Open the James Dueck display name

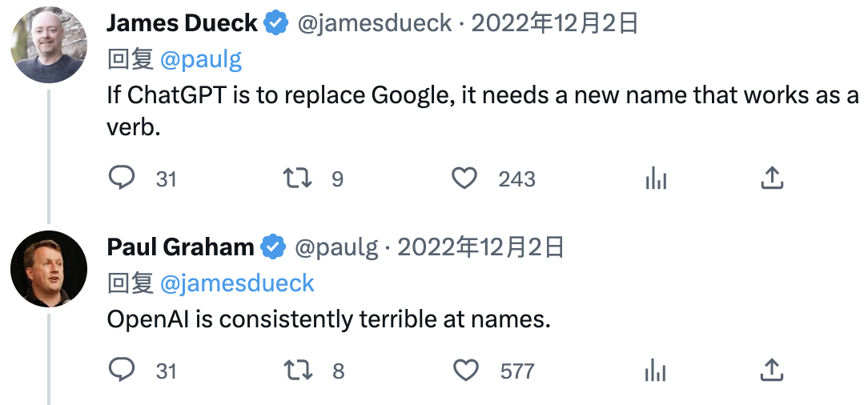[182, 23]
